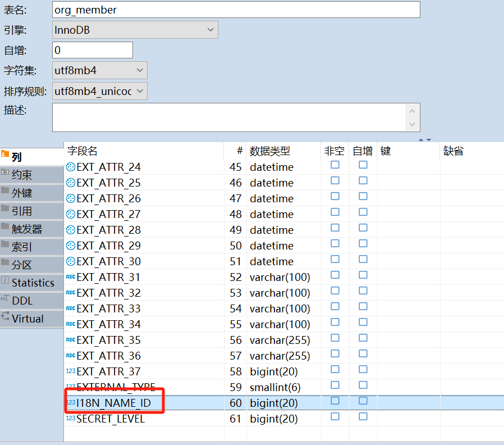Click the # column header
Image resolution: width=504 pixels, height=445 pixels.
(235, 151)
